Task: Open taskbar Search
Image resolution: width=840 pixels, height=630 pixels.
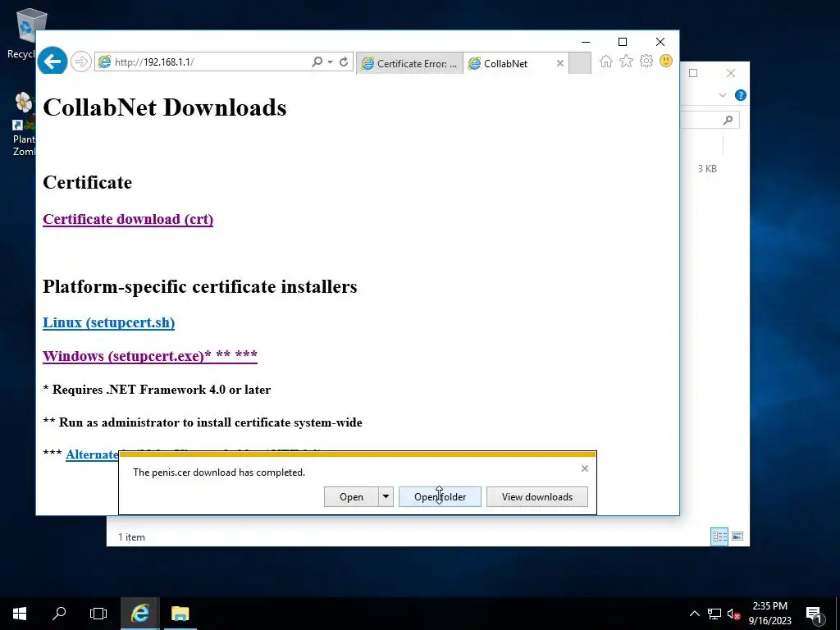Action: tap(59, 614)
